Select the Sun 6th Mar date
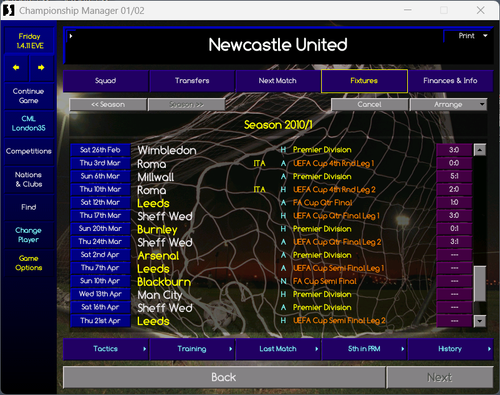500x395 pixels. tap(100, 176)
